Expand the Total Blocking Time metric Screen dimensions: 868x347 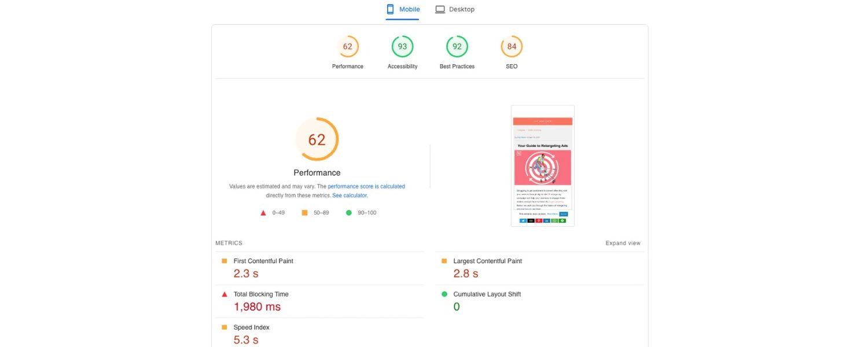[261, 294]
